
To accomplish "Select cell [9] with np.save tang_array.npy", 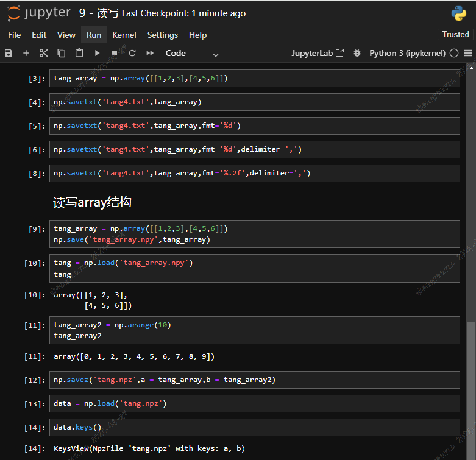I will click(254, 234).
